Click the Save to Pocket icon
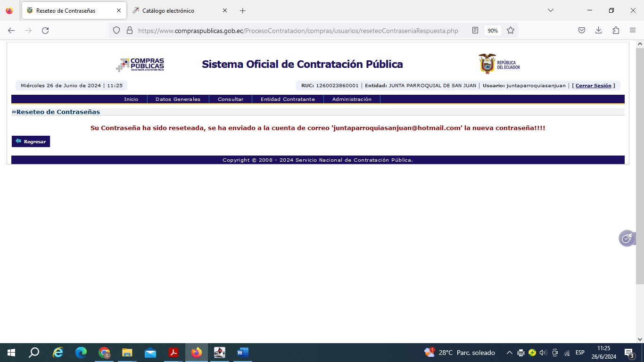Viewport: 644px width, 362px height. [582, 31]
